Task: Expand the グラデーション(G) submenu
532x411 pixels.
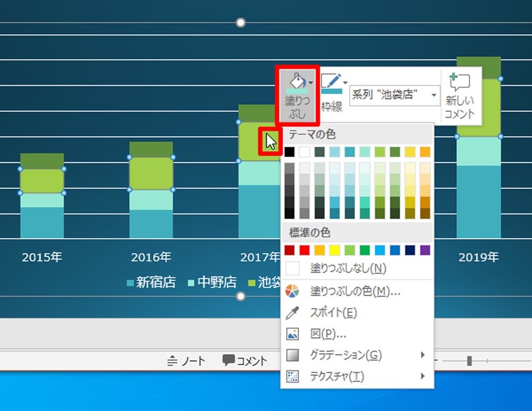Action: point(357,355)
